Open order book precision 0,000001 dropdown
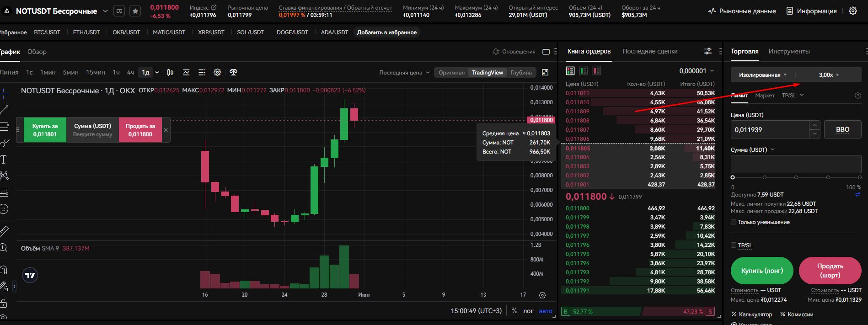Image resolution: width=868 pixels, height=325 pixels. pyautogui.click(x=697, y=71)
